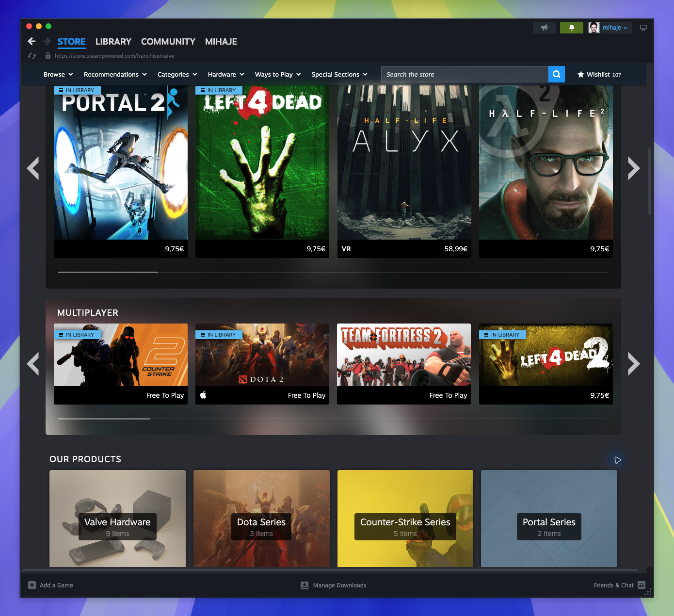Open the Friends & Chat icon
This screenshot has width=674, height=616.
click(x=642, y=585)
